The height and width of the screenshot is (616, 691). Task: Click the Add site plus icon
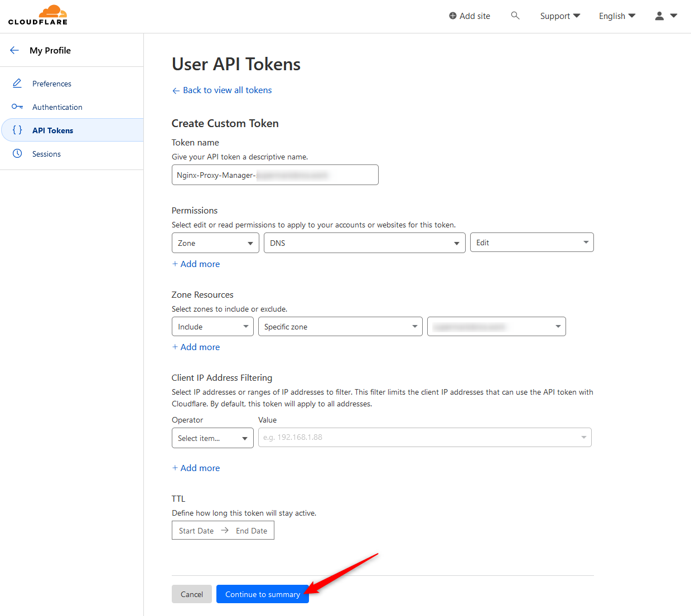452,16
